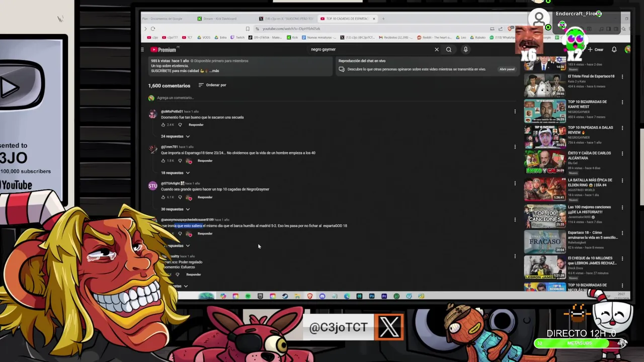Open the Twitch bookmark

237,37
